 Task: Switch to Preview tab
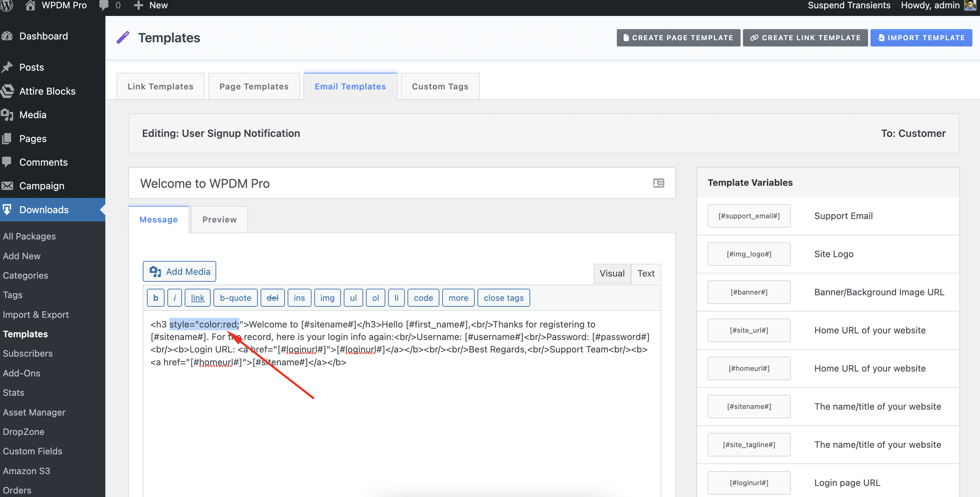pos(219,220)
